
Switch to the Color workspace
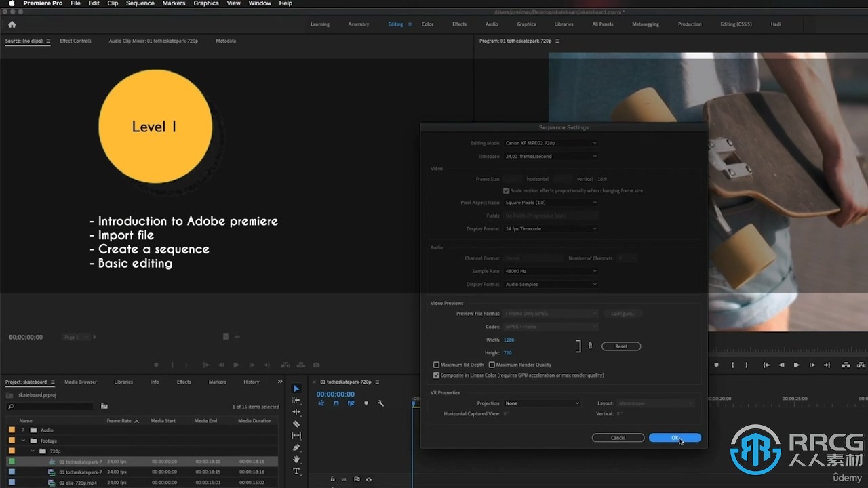[427, 24]
